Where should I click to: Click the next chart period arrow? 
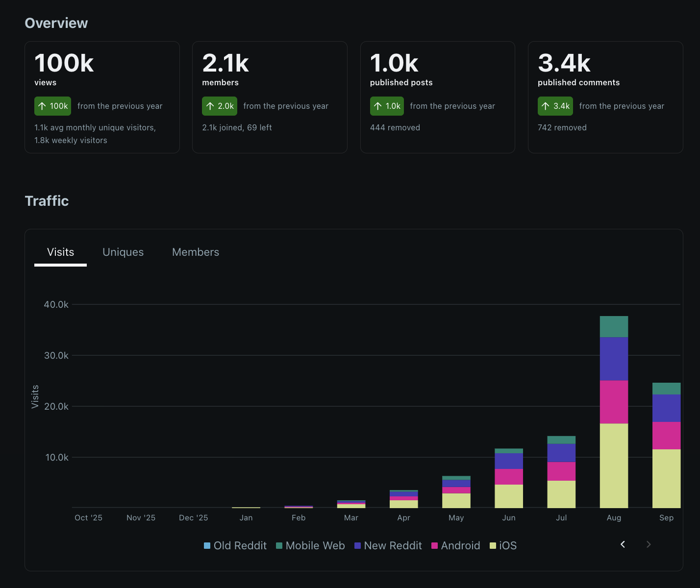649,544
